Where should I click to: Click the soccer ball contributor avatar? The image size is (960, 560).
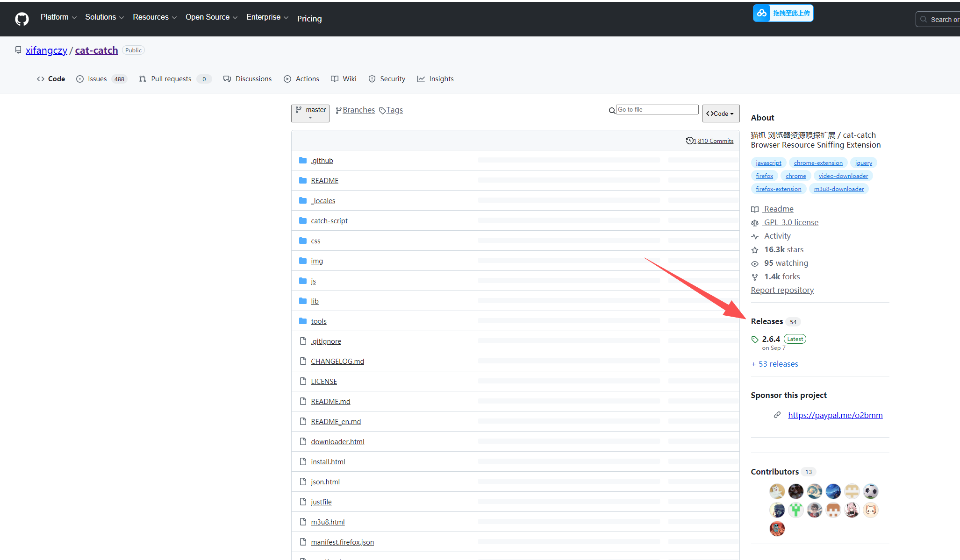point(870,491)
